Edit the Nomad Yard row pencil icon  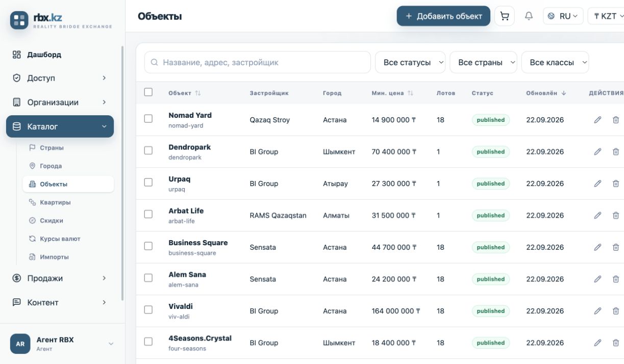597,120
